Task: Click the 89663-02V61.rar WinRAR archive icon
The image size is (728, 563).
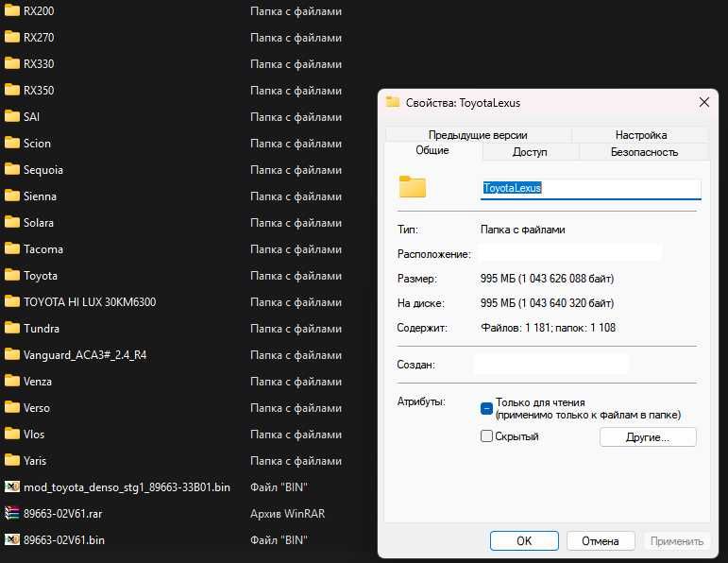Action: click(12, 513)
